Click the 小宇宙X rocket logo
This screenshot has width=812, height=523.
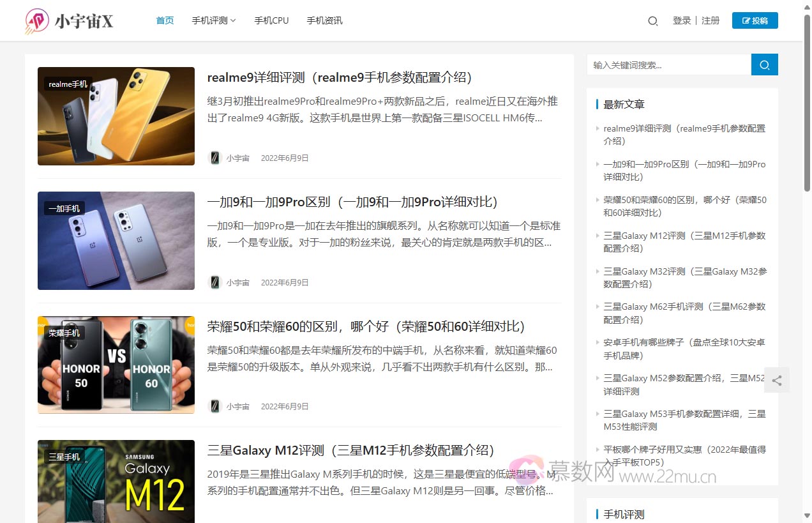[38, 21]
